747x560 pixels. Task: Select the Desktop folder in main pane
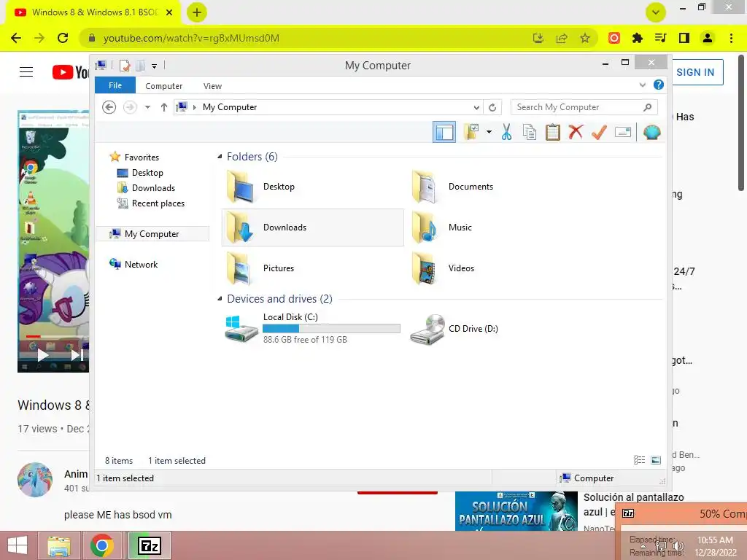pos(312,186)
